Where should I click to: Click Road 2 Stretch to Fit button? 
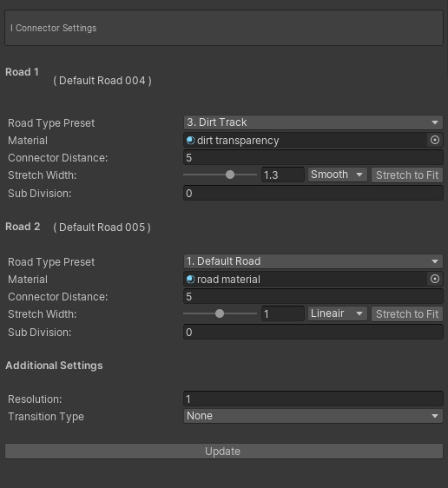point(407,313)
